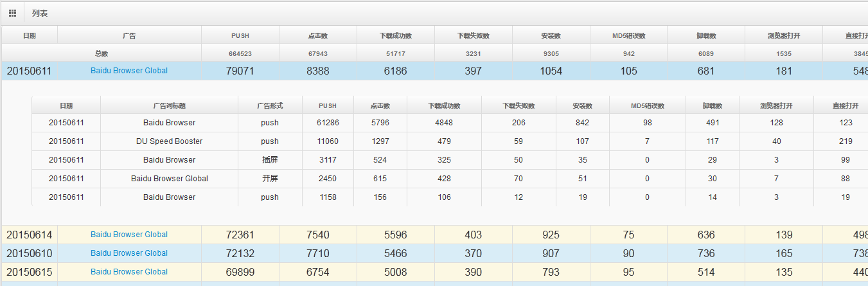Select total installs value 9305

click(551, 54)
